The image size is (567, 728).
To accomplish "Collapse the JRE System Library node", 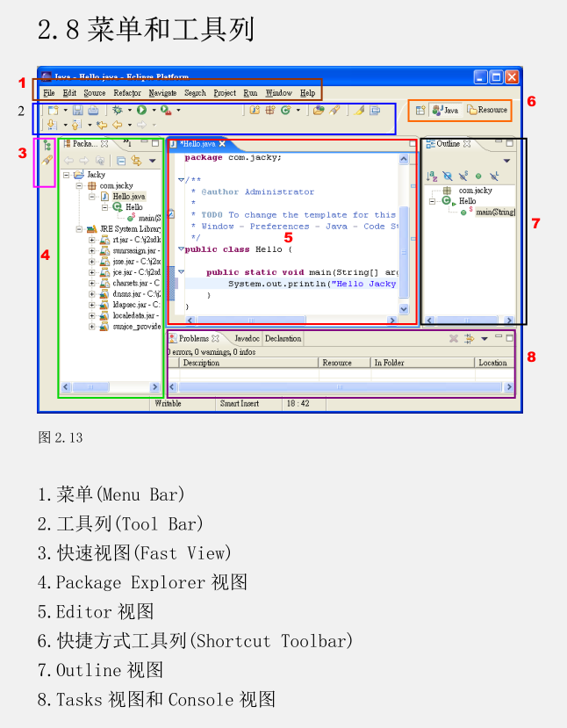I will pyautogui.click(x=79, y=229).
